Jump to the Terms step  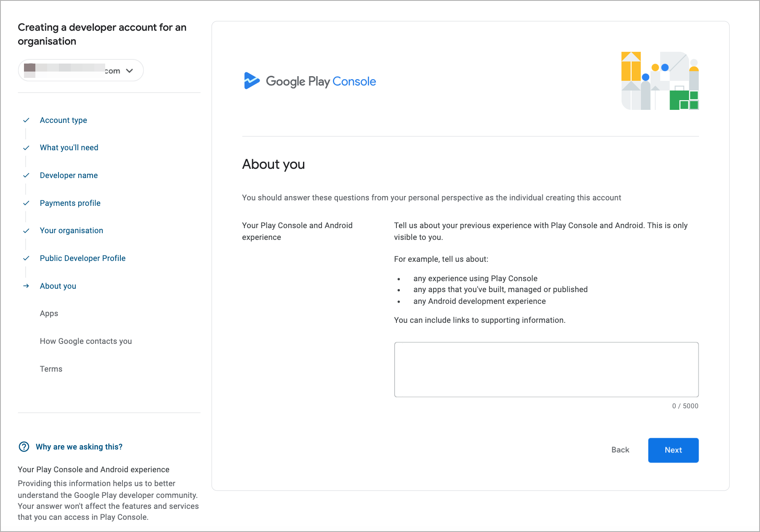pyautogui.click(x=51, y=369)
